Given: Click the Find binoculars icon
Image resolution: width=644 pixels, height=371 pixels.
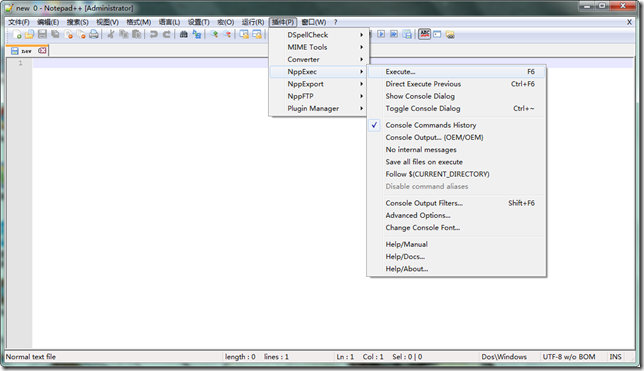Looking at the screenshot, I should click(184, 35).
